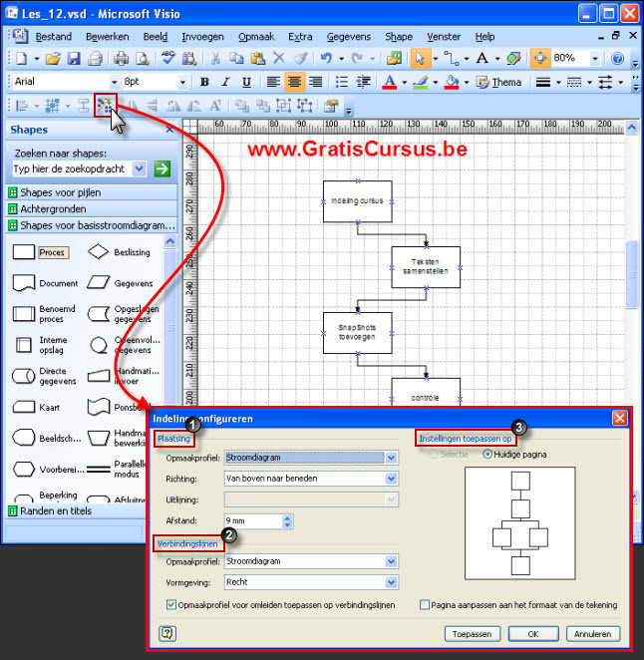Click the Afstand 9 mm field
The image size is (644, 660).
tap(253, 520)
